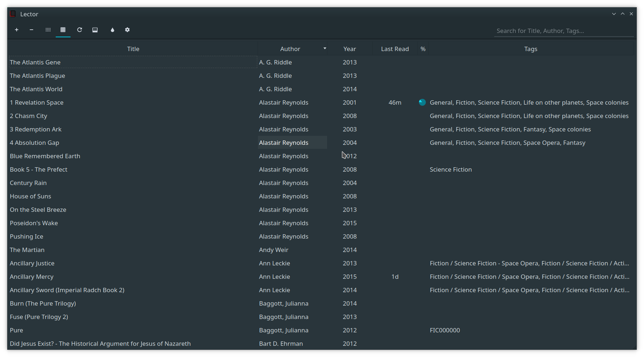Viewport: 644px width, 357px height.
Task: Click the Tags column header
Action: pyautogui.click(x=530, y=49)
